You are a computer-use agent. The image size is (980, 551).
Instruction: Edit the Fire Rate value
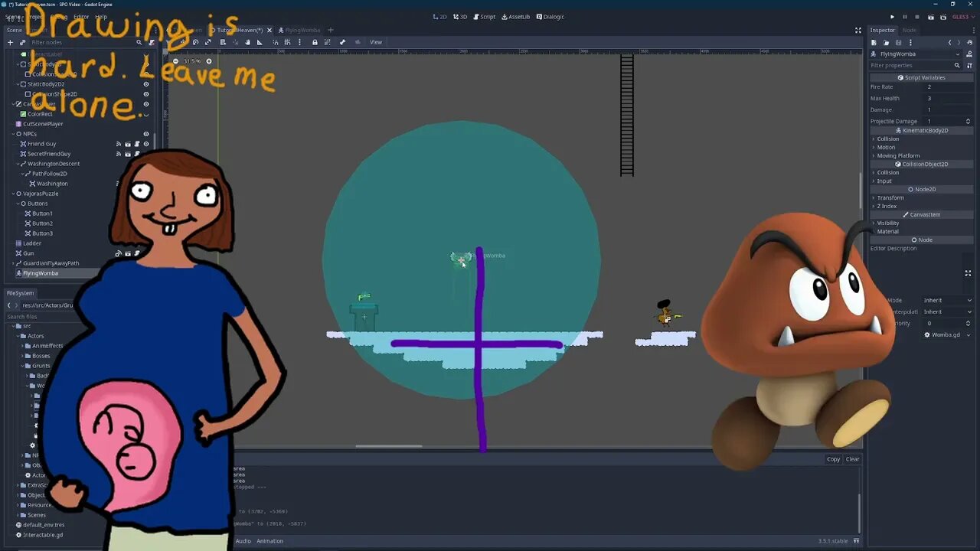(x=949, y=86)
